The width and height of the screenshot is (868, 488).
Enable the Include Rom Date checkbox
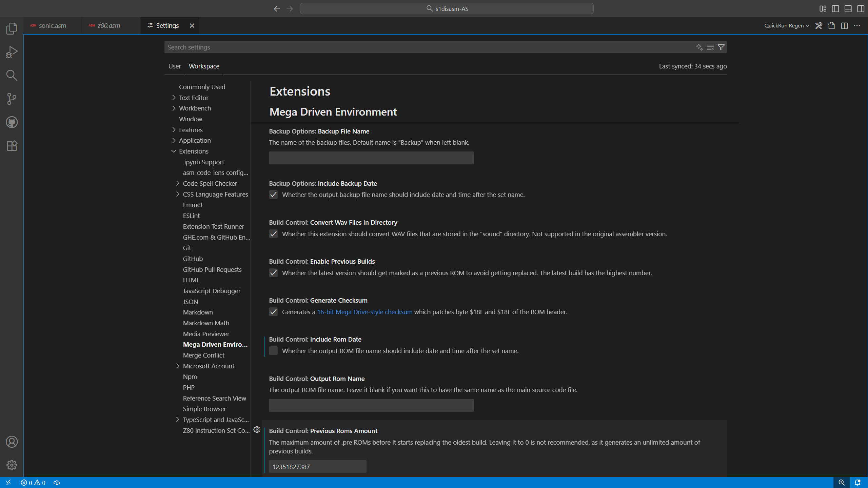click(273, 351)
